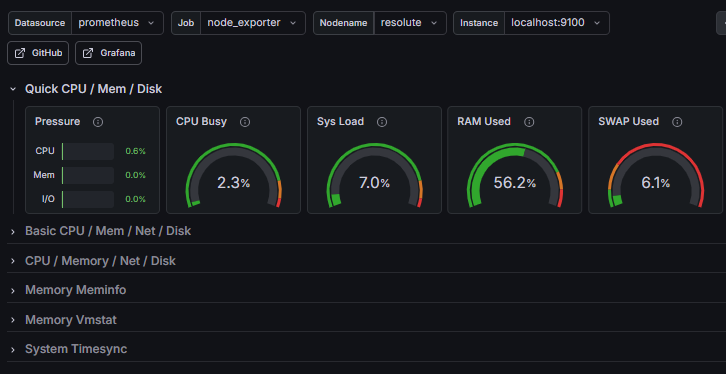Viewport: 726px width, 374px height.
Task: Open the GitHub link
Action: 38,53
